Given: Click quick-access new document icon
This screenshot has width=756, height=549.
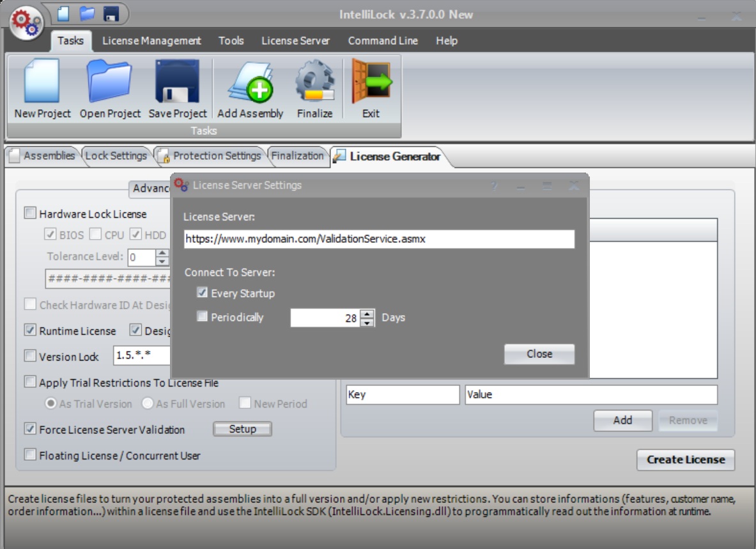Looking at the screenshot, I should pyautogui.click(x=63, y=13).
